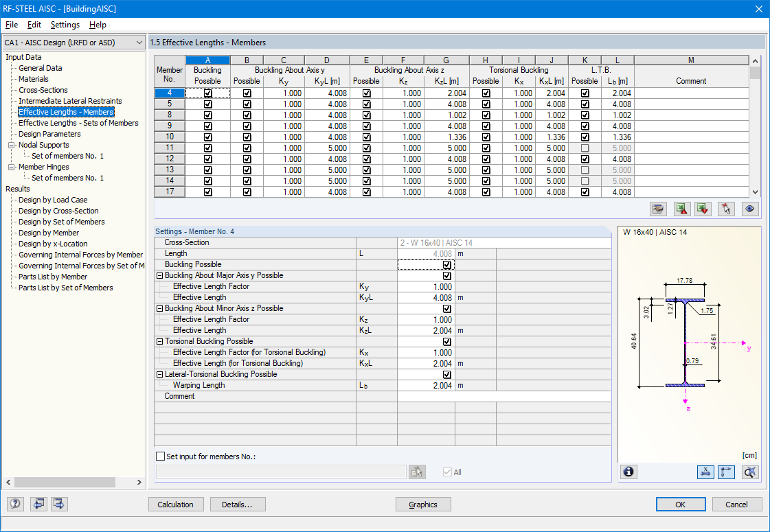Click column A header of the table

[x=207, y=60]
